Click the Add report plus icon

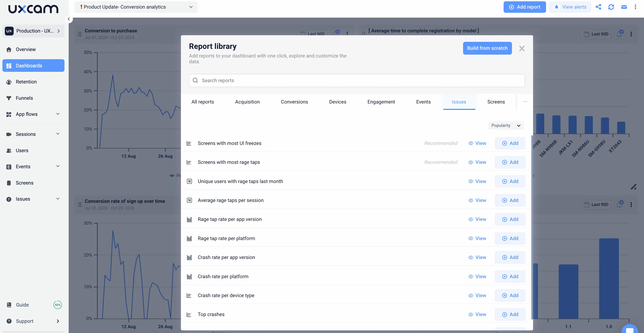click(512, 7)
